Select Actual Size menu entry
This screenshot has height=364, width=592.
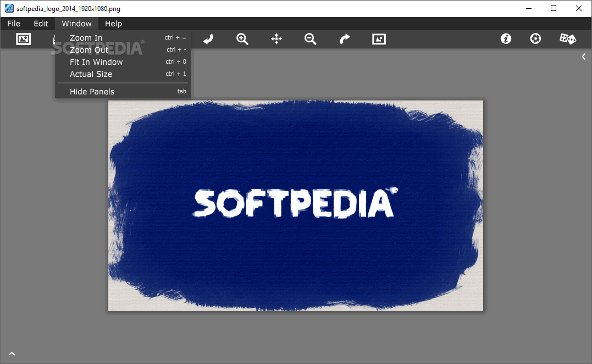tap(123, 74)
